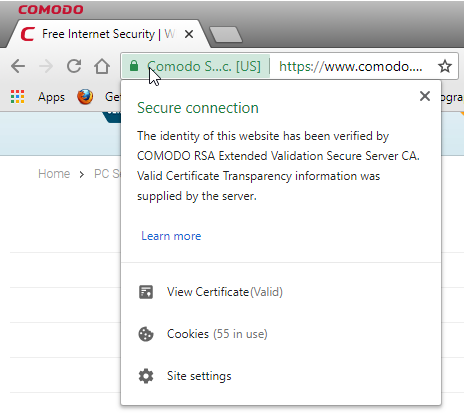Click the Apps bookmark label
464x415 pixels.
point(51,97)
